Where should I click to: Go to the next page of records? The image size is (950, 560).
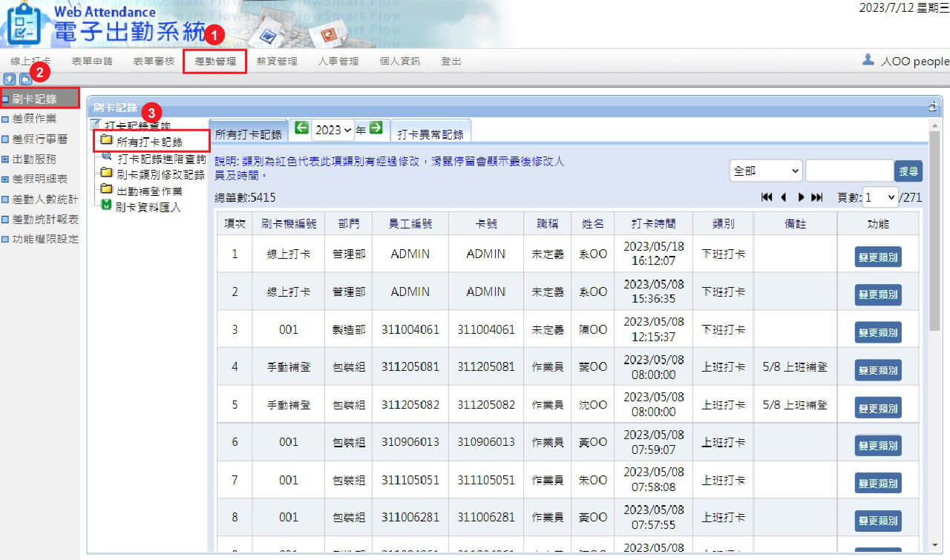pos(801,197)
